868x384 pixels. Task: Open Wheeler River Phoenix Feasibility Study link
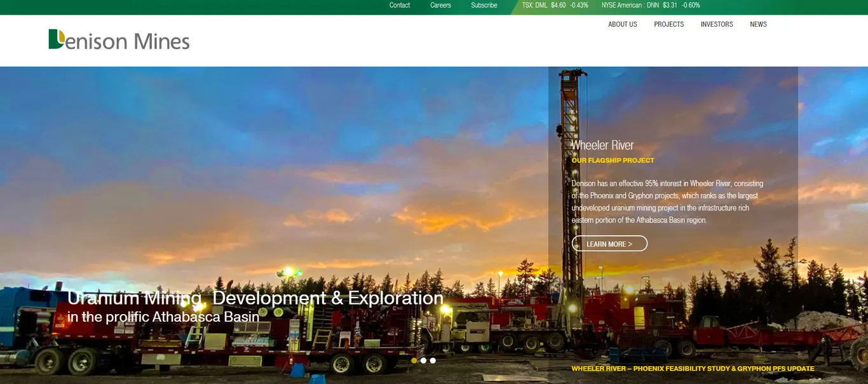click(693, 369)
